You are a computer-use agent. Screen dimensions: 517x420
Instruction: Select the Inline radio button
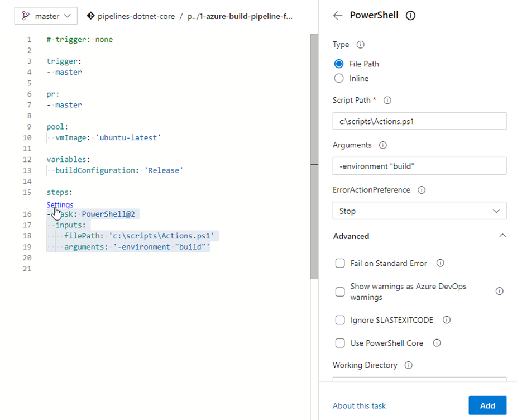[338, 78]
